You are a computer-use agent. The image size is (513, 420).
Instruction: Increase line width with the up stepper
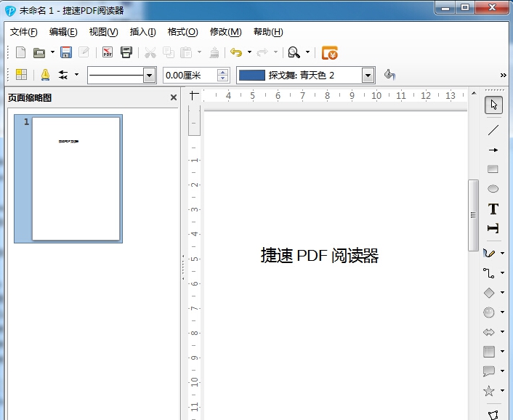[x=222, y=72]
